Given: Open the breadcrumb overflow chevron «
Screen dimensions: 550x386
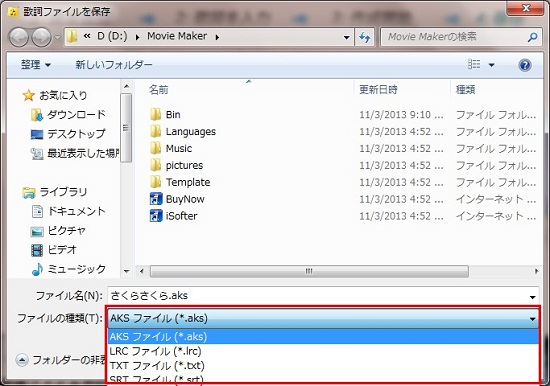Looking at the screenshot, I should (87, 36).
